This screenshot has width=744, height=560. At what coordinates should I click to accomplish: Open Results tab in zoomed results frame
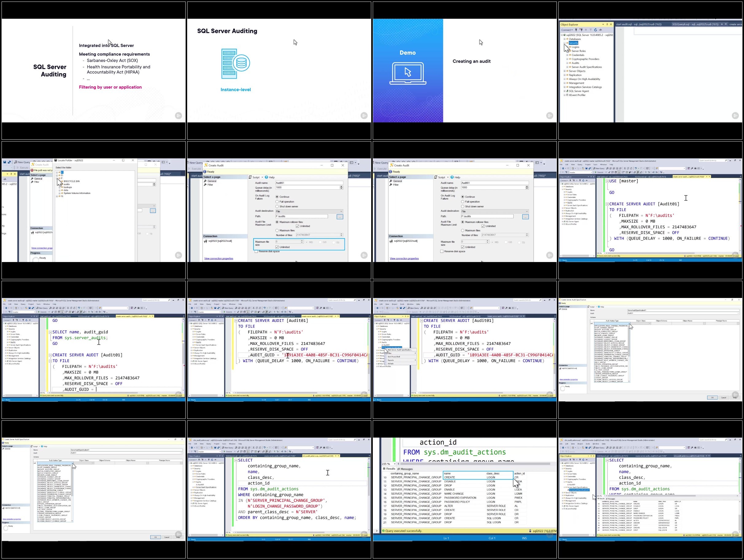389,469
